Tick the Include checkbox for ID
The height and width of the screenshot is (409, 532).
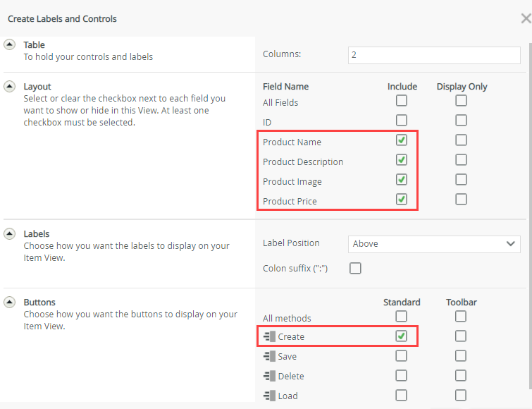click(402, 121)
